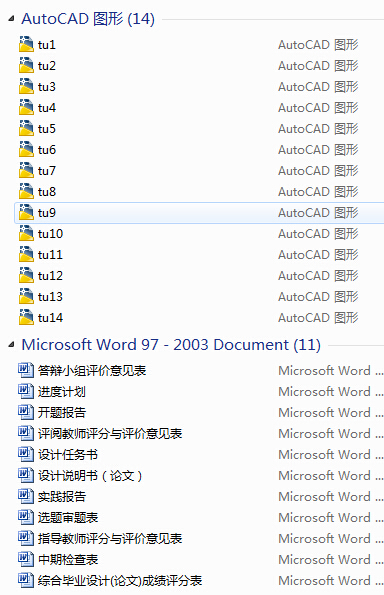The height and width of the screenshot is (595, 384).
Task: Select the document 答辩小组评价意见表
Action: [x=92, y=371]
